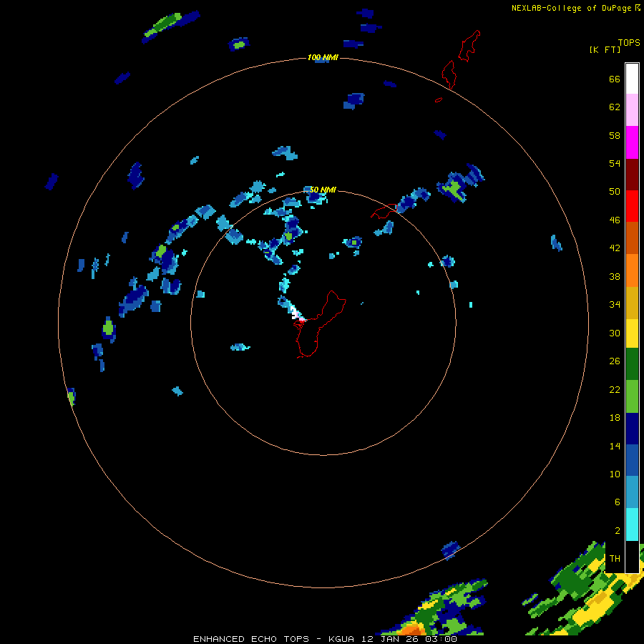Image resolution: width=644 pixels, height=644 pixels.
Task: Click legend value 38
Action: tap(615, 276)
